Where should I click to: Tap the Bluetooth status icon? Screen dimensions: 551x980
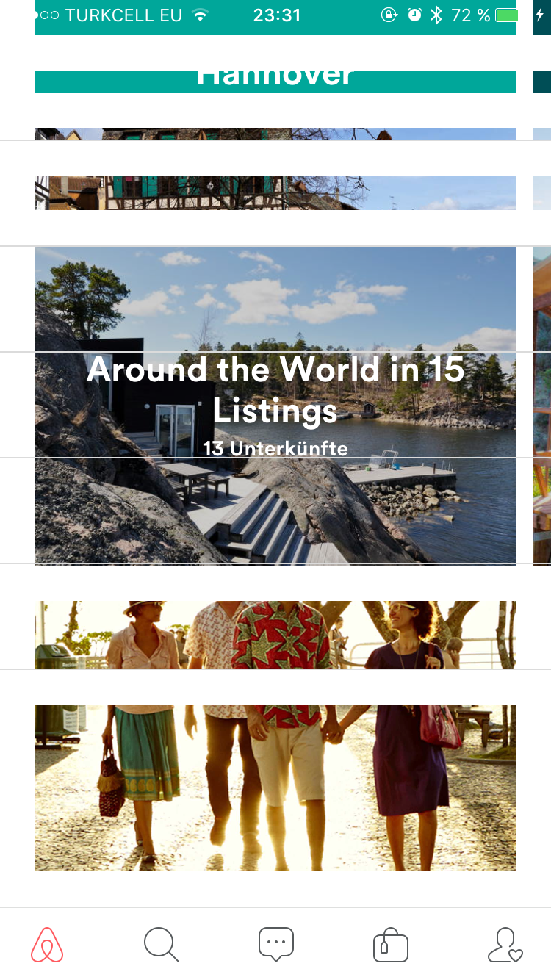coord(436,15)
